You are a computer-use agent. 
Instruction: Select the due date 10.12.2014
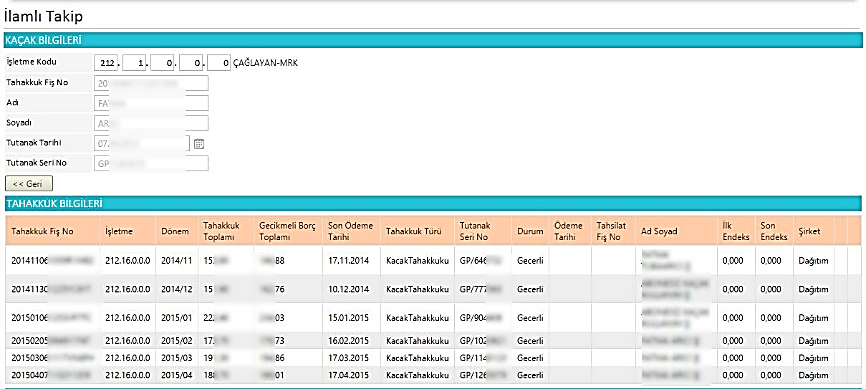coord(348,289)
